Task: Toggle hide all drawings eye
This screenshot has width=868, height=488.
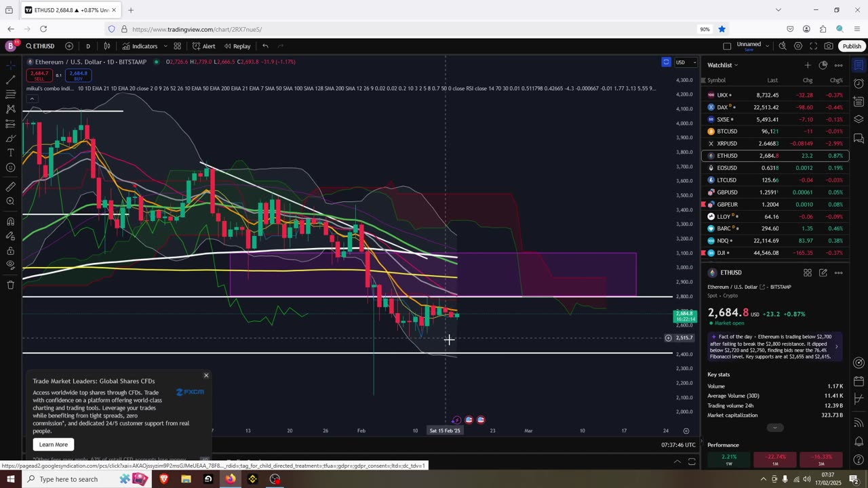Action: tap(10, 265)
